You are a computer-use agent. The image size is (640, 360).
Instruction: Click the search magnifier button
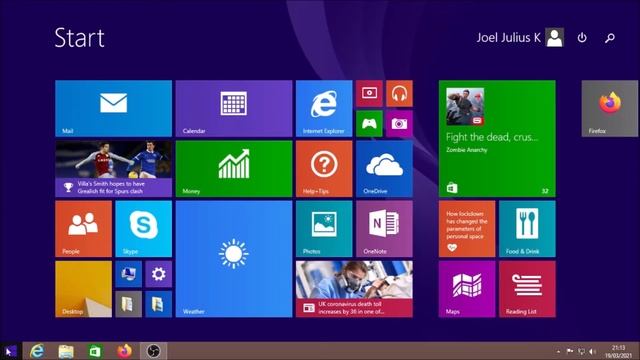pyautogui.click(x=610, y=38)
